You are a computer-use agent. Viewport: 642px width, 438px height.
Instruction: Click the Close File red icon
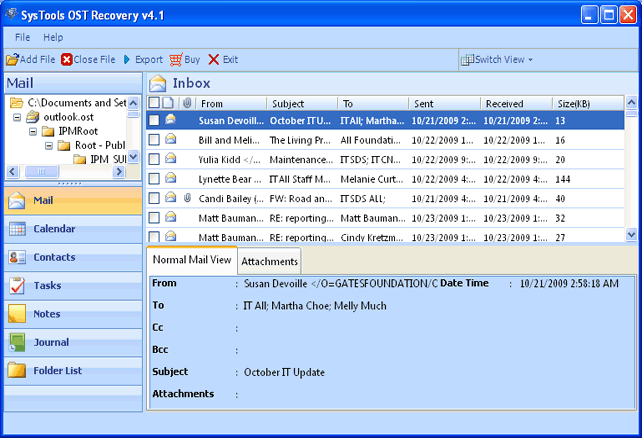pyautogui.click(x=67, y=60)
